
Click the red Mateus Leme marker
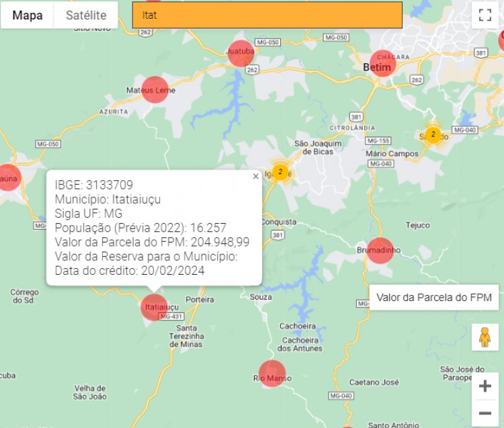(x=155, y=89)
